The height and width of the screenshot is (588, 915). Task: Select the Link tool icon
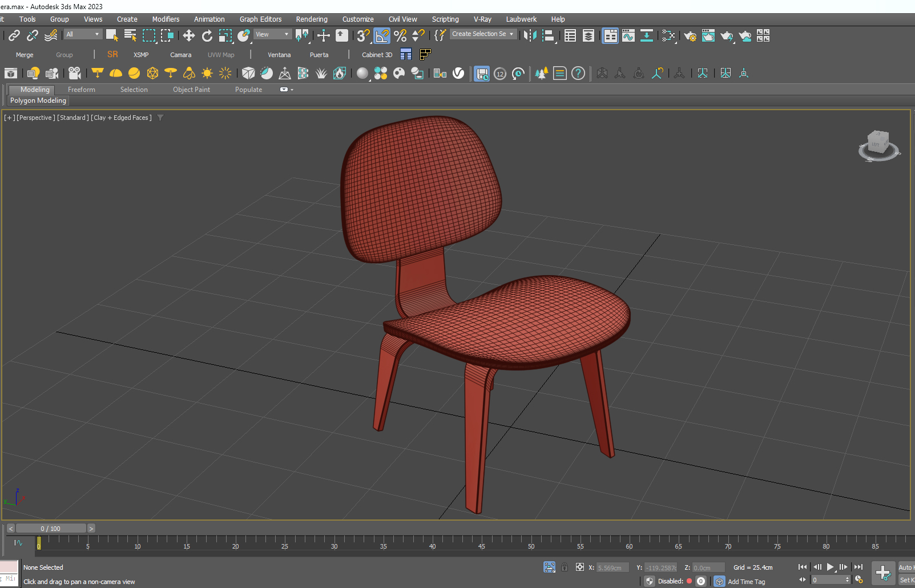(x=14, y=35)
